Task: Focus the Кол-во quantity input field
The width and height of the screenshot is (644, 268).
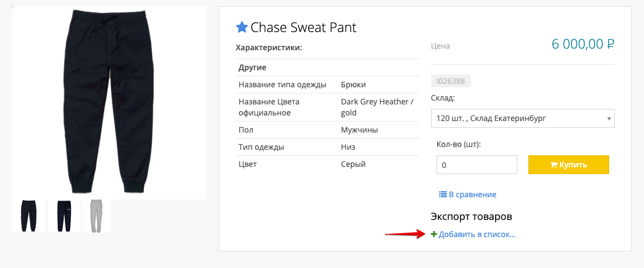Action: click(x=476, y=165)
